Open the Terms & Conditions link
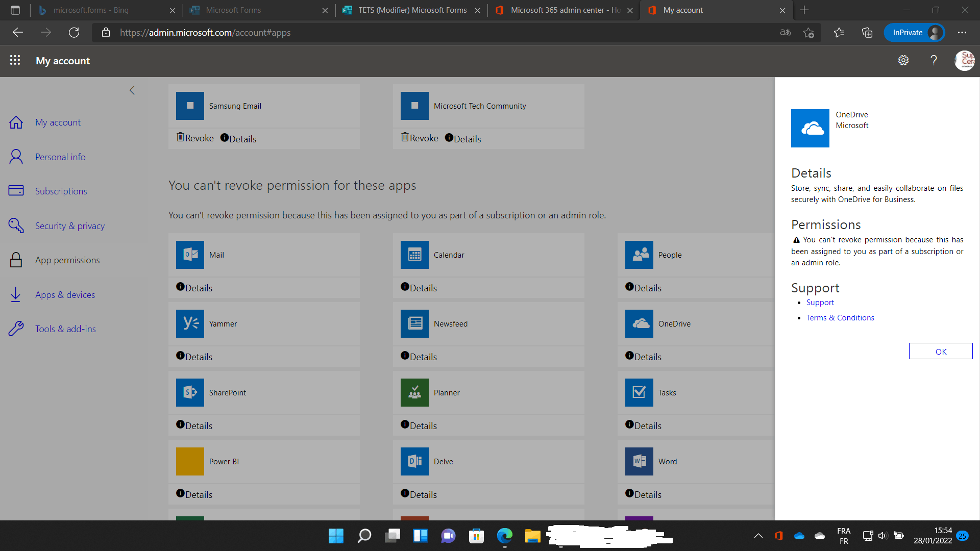The image size is (980, 551). [x=840, y=318]
